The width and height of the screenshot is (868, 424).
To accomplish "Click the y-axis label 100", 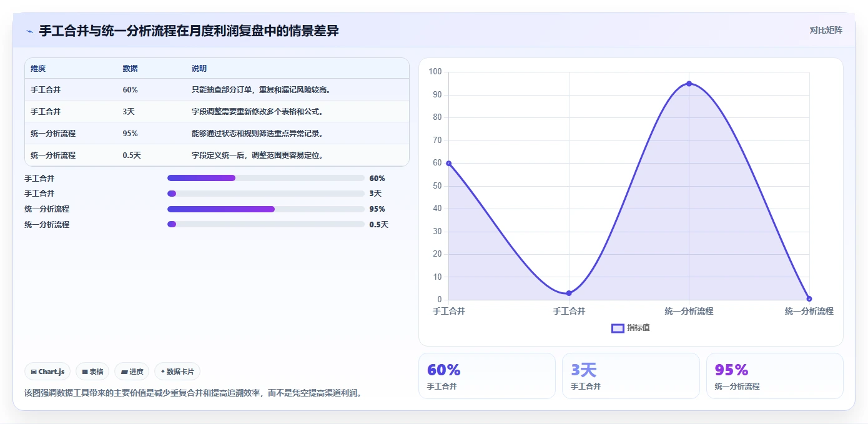I will [x=435, y=72].
